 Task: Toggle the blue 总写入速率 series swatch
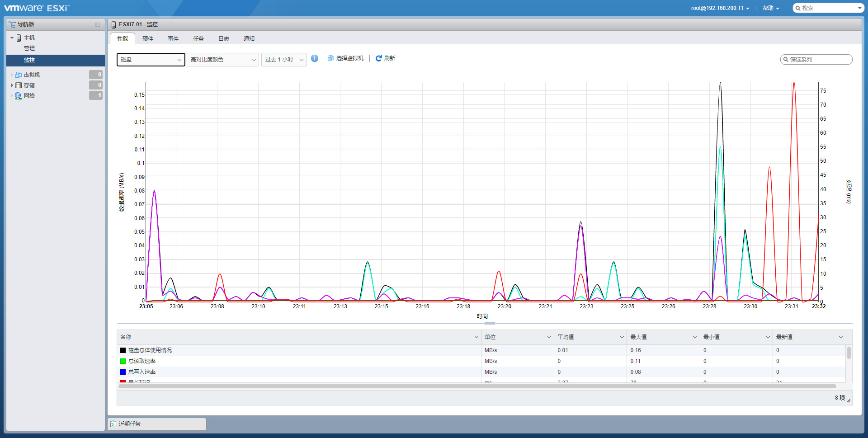123,372
